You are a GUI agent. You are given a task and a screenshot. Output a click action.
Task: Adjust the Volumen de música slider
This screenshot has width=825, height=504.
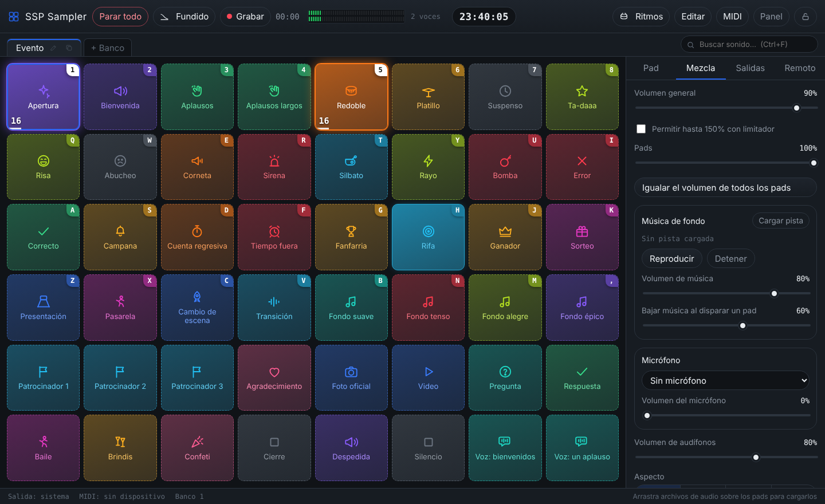(726, 293)
